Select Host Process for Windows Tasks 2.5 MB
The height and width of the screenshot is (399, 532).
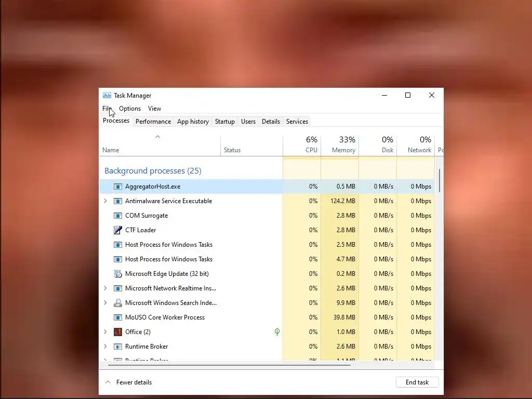click(x=267, y=245)
